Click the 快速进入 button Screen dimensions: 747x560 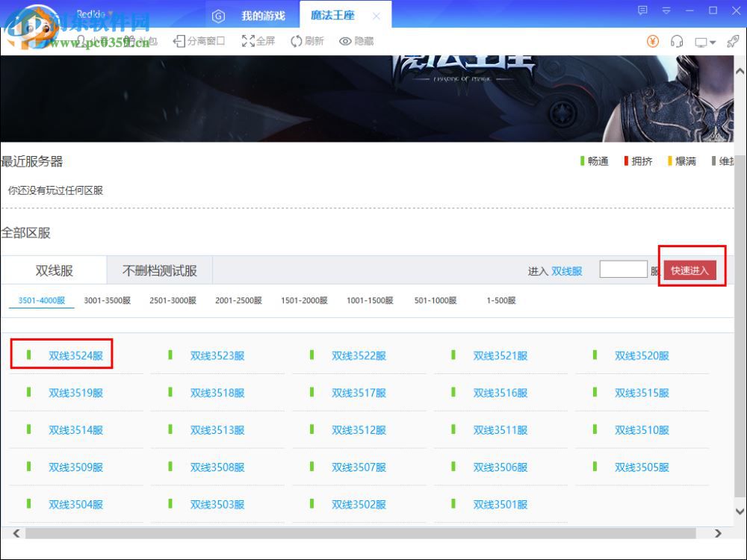tap(689, 270)
